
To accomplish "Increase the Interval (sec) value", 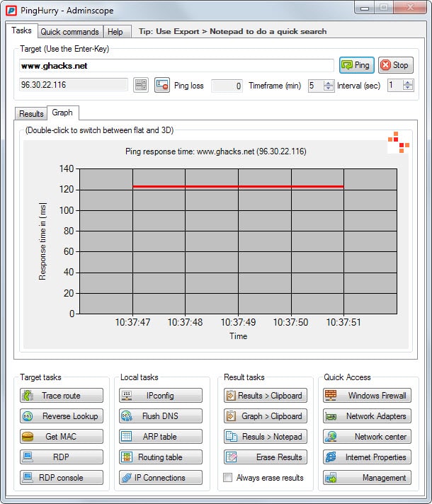I will (x=407, y=83).
